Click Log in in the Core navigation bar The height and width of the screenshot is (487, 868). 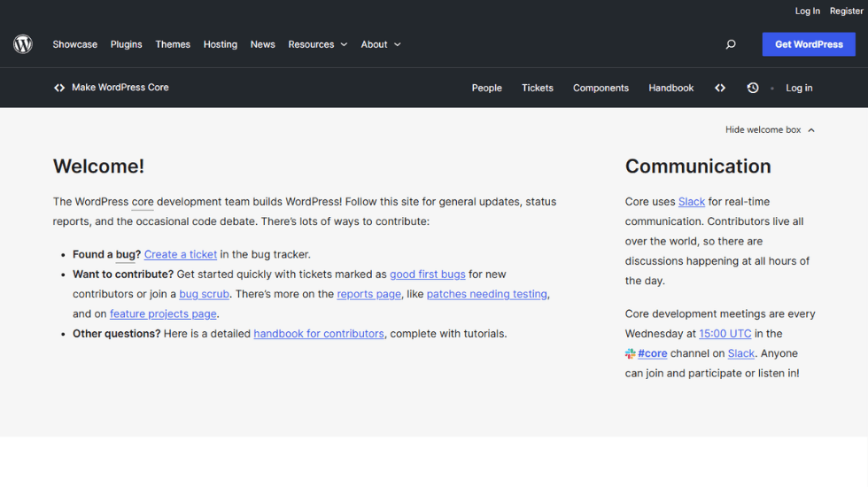click(x=799, y=88)
